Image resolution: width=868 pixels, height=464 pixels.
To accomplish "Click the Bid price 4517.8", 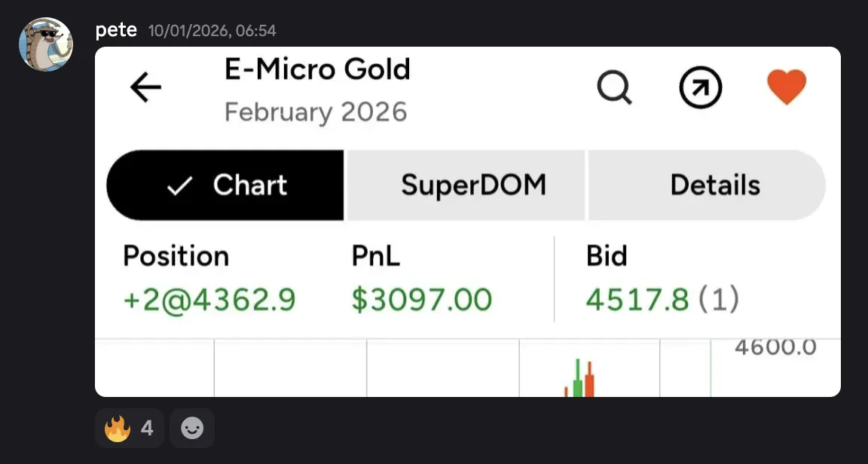I will 637,300.
